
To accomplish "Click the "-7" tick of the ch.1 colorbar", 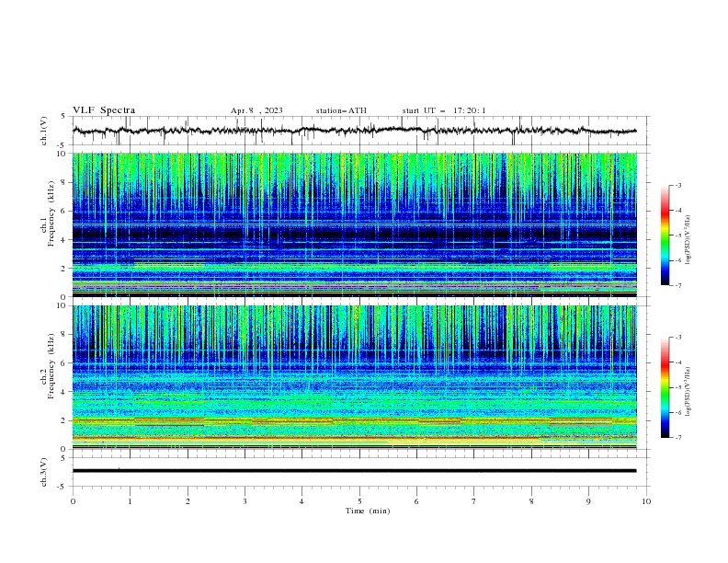I will click(x=677, y=285).
